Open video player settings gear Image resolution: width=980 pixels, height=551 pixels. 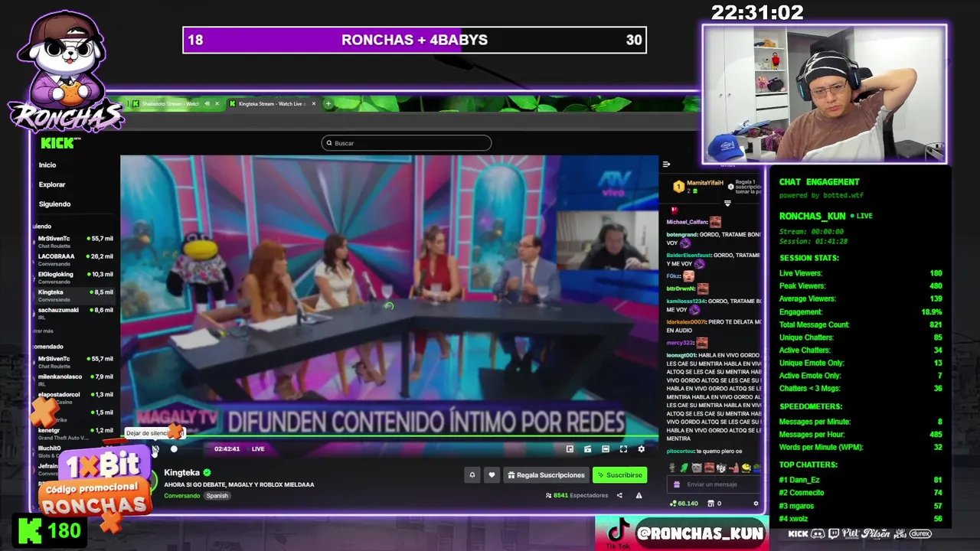[x=642, y=449]
